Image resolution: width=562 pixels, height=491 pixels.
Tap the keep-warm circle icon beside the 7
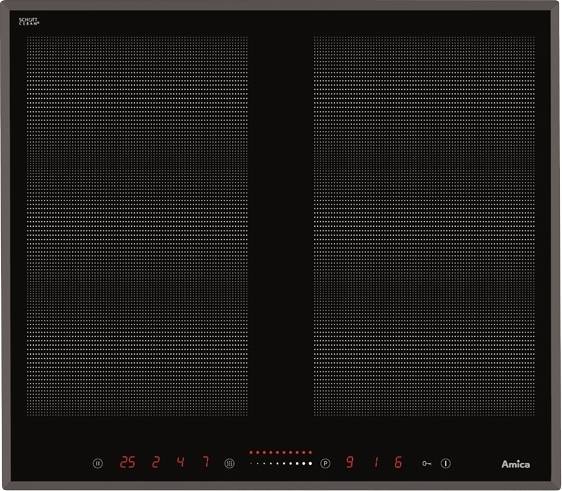[229, 463]
